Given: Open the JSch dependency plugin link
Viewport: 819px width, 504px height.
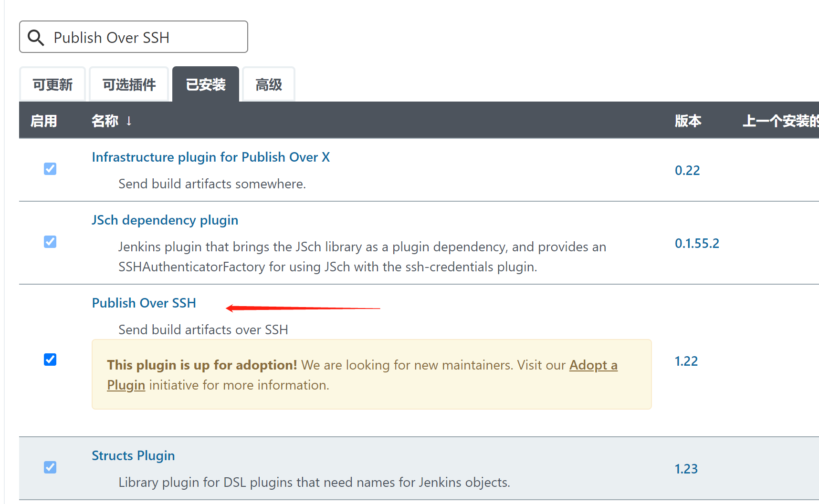Looking at the screenshot, I should pos(165,220).
